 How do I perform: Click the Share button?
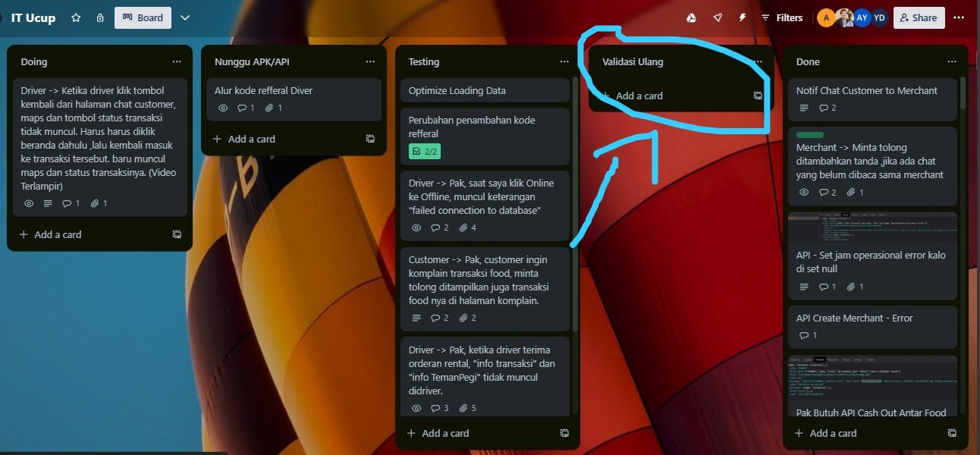(919, 17)
